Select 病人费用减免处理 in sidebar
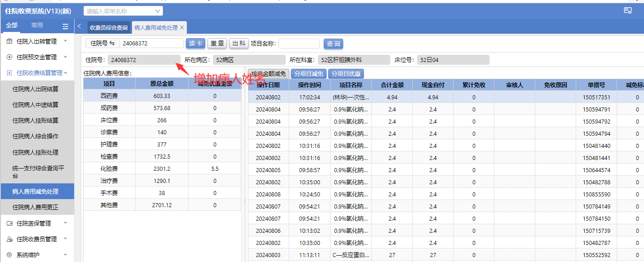 [37, 191]
